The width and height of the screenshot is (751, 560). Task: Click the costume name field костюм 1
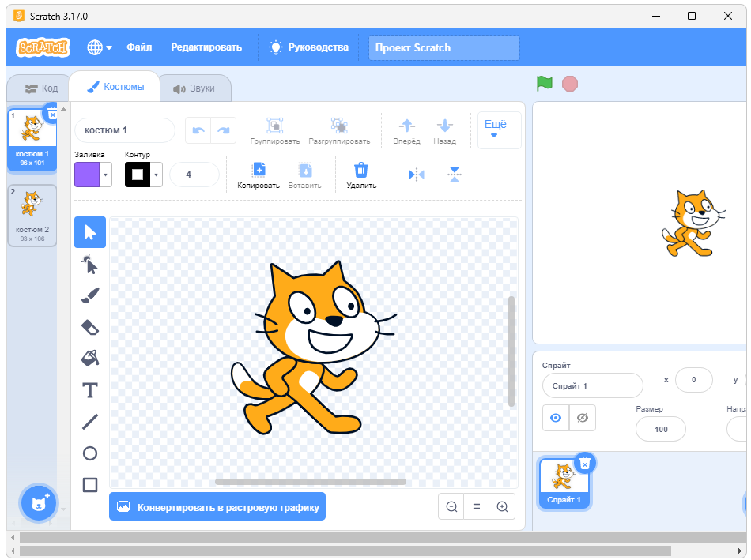tap(125, 130)
